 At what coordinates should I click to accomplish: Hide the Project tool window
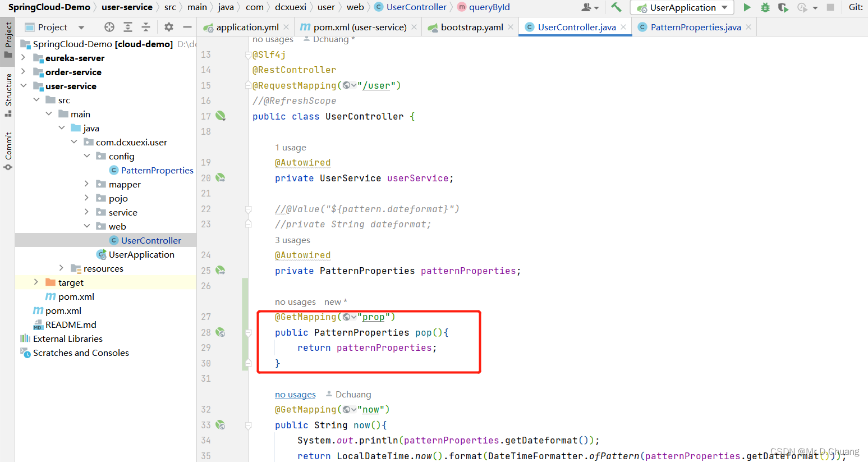point(187,27)
